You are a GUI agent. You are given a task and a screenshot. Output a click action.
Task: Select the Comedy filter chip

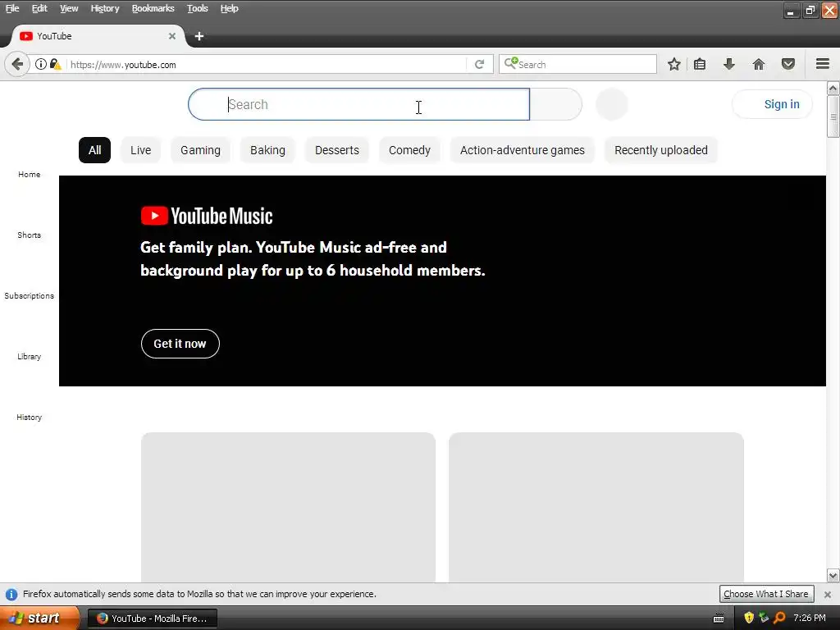click(410, 150)
